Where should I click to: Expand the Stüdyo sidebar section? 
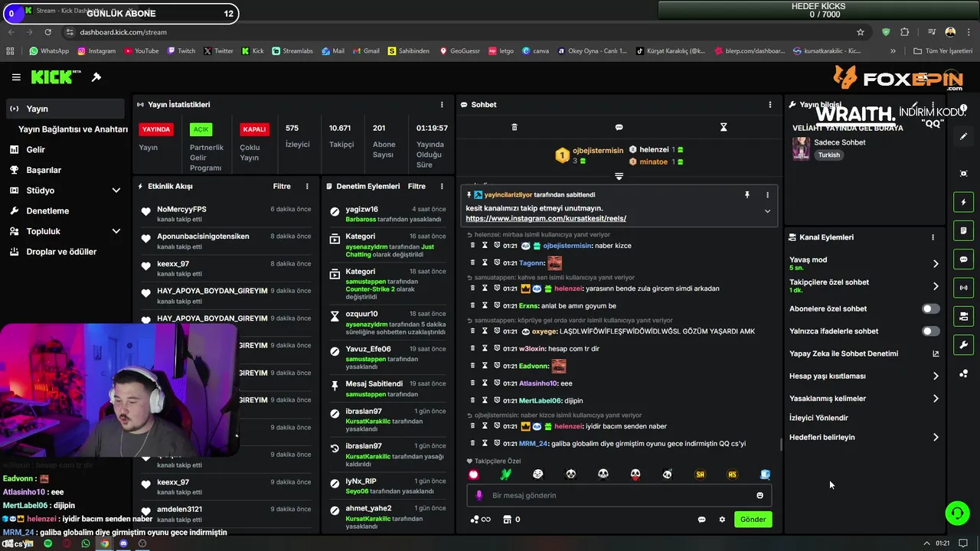click(x=116, y=191)
